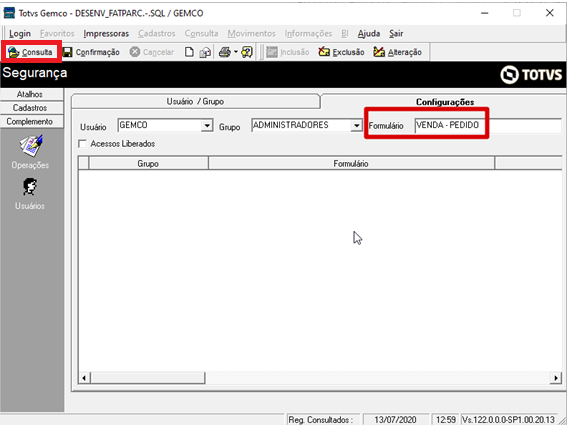Click the icon beside the new document icon

205,53
